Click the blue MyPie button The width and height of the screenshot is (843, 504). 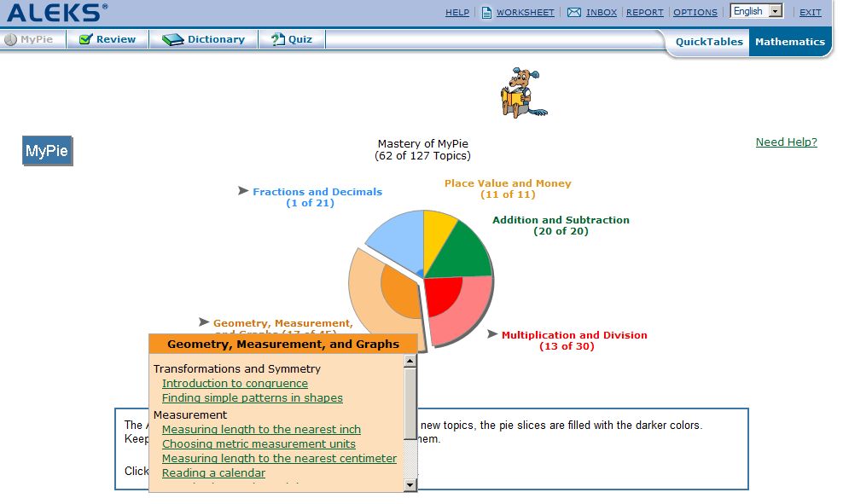pyautogui.click(x=47, y=150)
